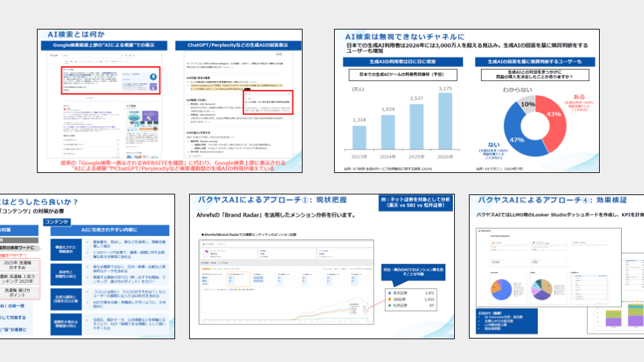Click the '洗濯機 選び方 ポイント' keyword box
The image size is (644, 362).
point(21,294)
